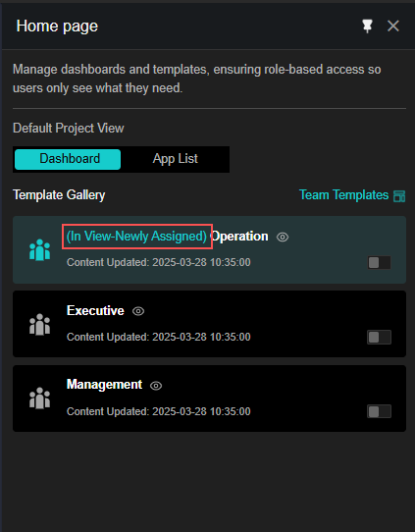The width and height of the screenshot is (415, 532).
Task: Select the Management template title
Action: point(104,385)
